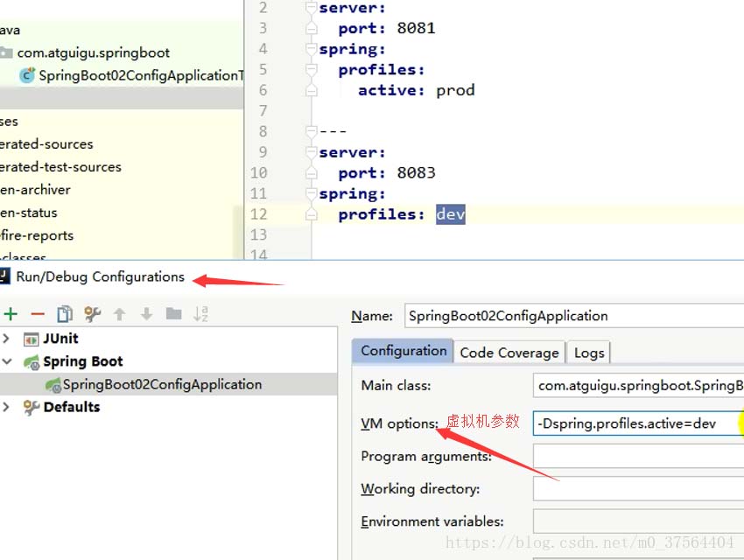
Task: Sort configurations alphabetically icon
Action: coord(200,313)
